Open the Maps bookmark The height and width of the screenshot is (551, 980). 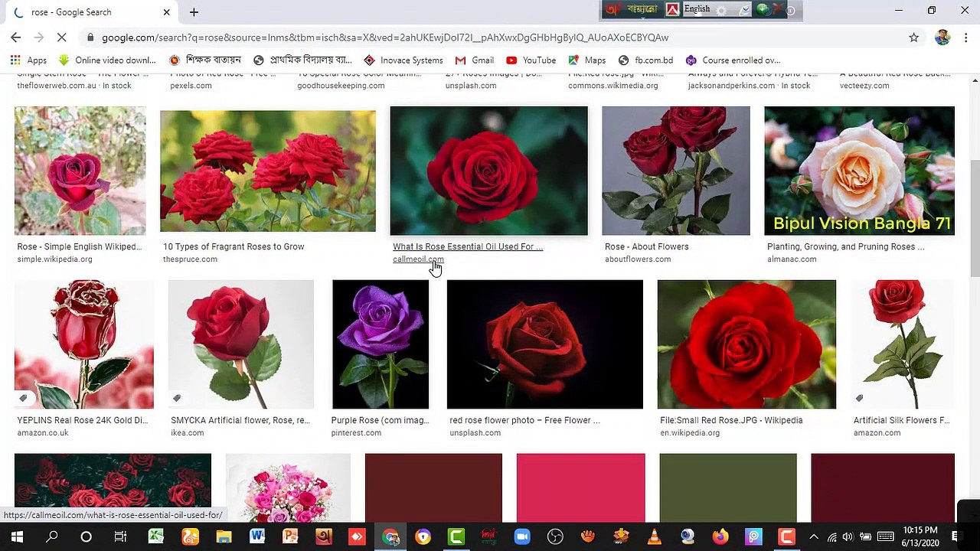[586, 60]
